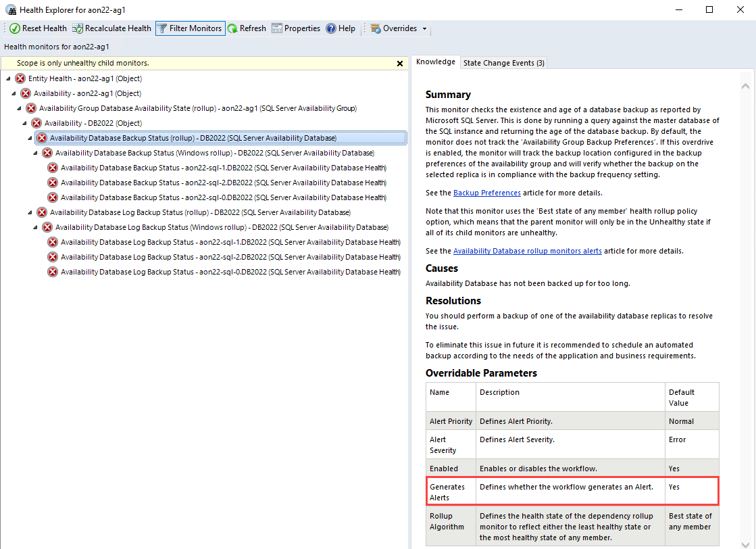This screenshot has height=549, width=756.
Task: Toggle the Filter Monitors button
Action: coord(191,28)
